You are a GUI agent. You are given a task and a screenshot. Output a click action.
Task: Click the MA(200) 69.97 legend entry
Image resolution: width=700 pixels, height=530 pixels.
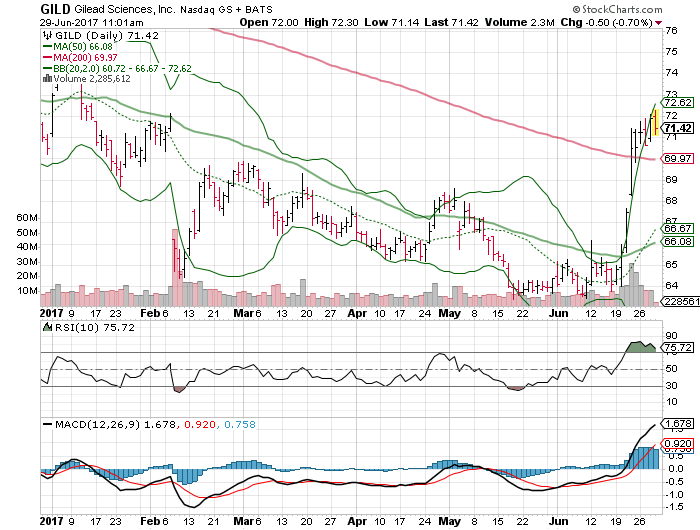point(85,58)
